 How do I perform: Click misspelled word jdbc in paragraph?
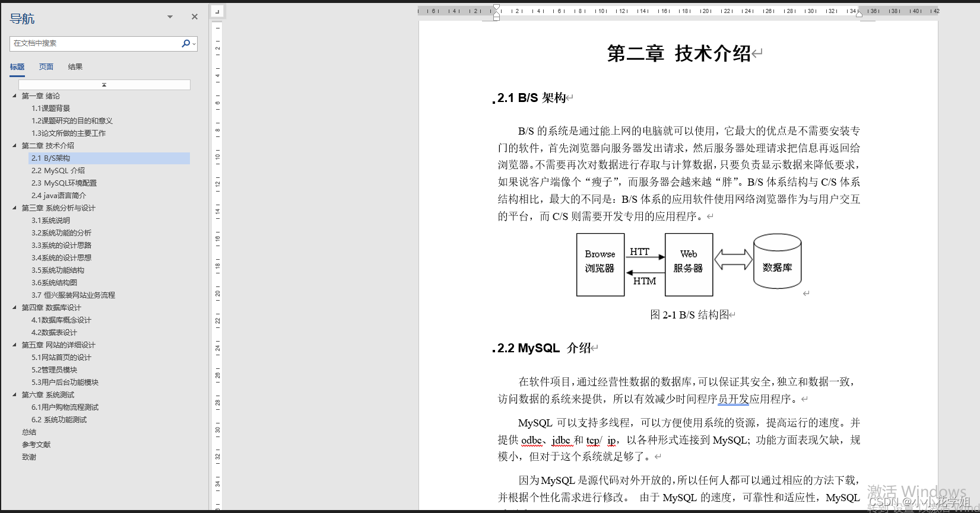(x=561, y=440)
